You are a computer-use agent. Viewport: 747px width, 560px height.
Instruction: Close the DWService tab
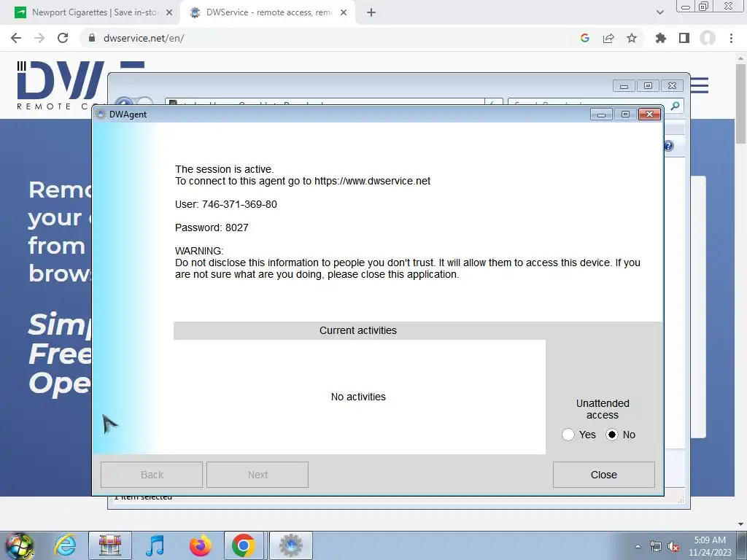tap(344, 12)
